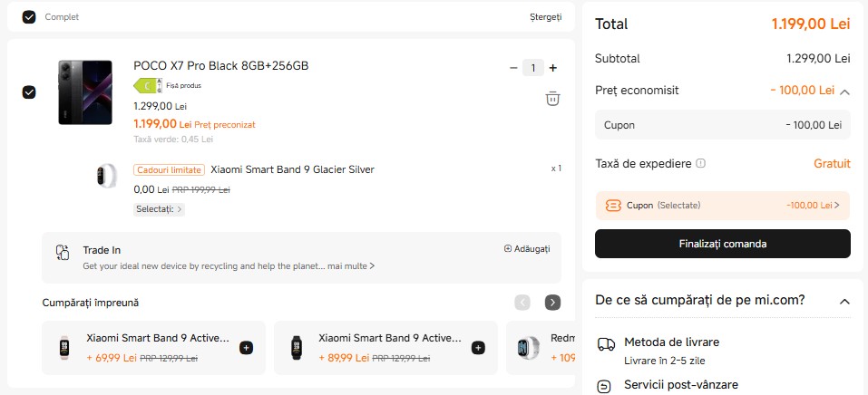Click the Taxă de expediere info icon
This screenshot has height=395, width=868.
[x=700, y=164]
